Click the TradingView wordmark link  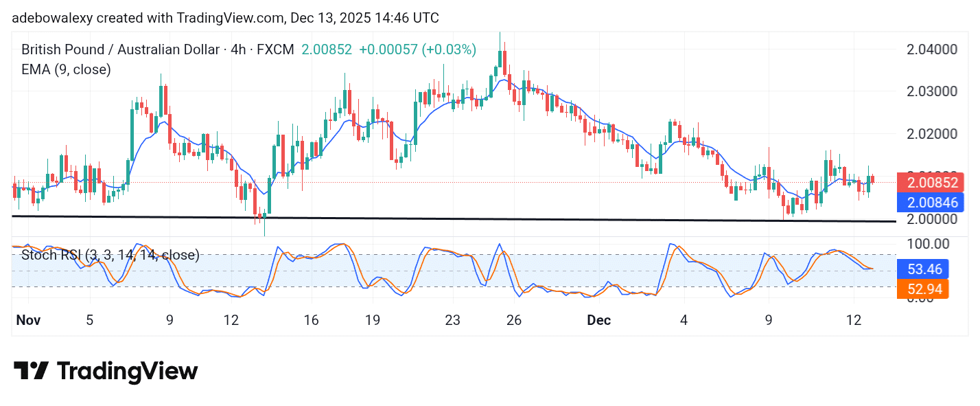pos(127,371)
